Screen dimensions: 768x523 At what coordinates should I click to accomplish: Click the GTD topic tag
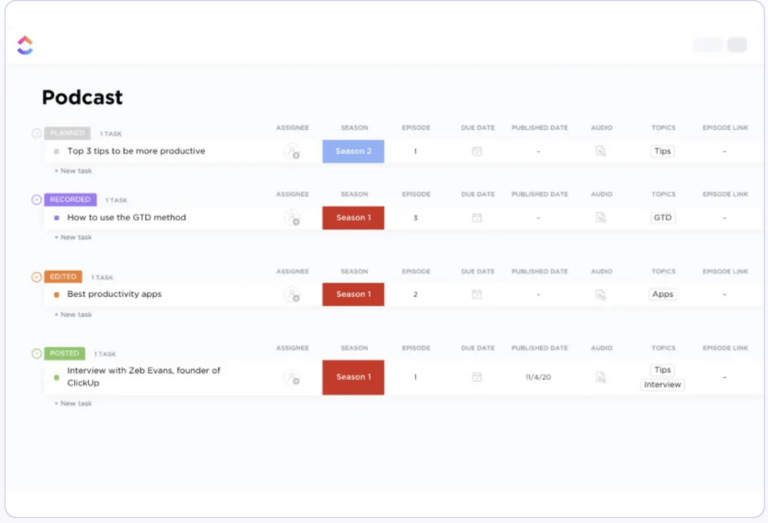point(662,217)
